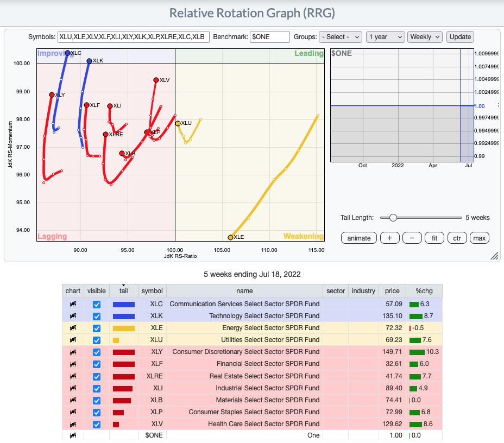
Task: Open chart icon for XLB row
Action: click(73, 400)
